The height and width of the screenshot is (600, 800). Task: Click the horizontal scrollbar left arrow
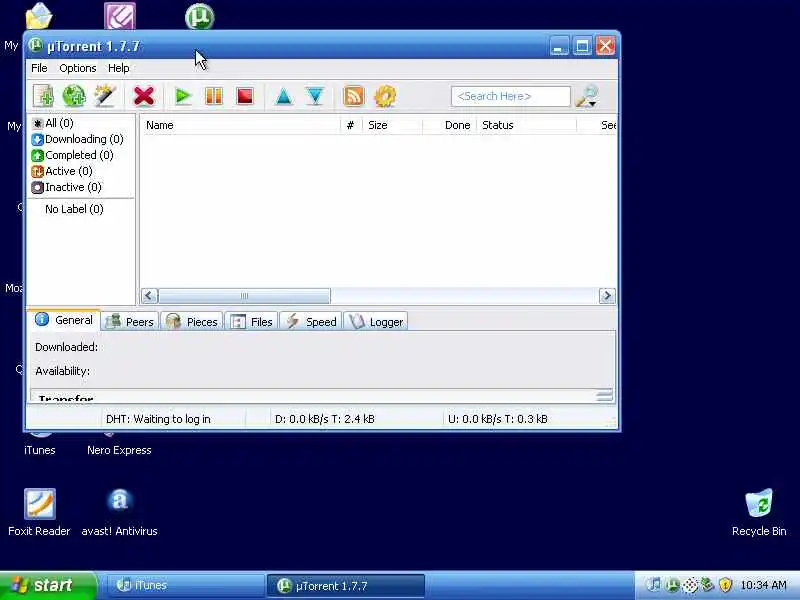(149, 296)
